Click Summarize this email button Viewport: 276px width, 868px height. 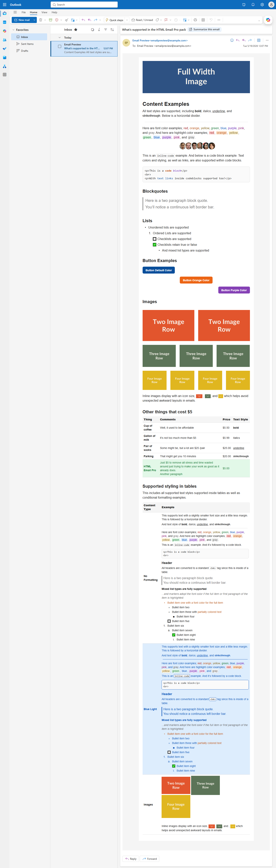pyautogui.click(x=204, y=30)
